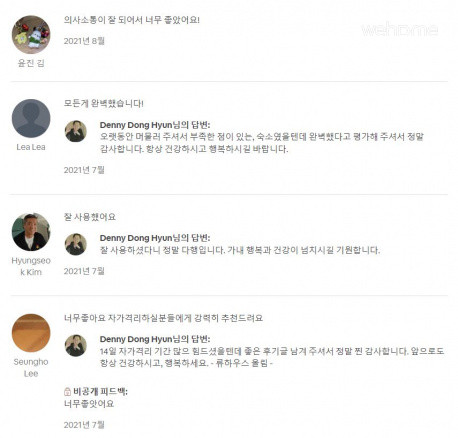Click the lock icon next to 비공개 피드백
Screen dimensions: 458x438
coord(67,391)
